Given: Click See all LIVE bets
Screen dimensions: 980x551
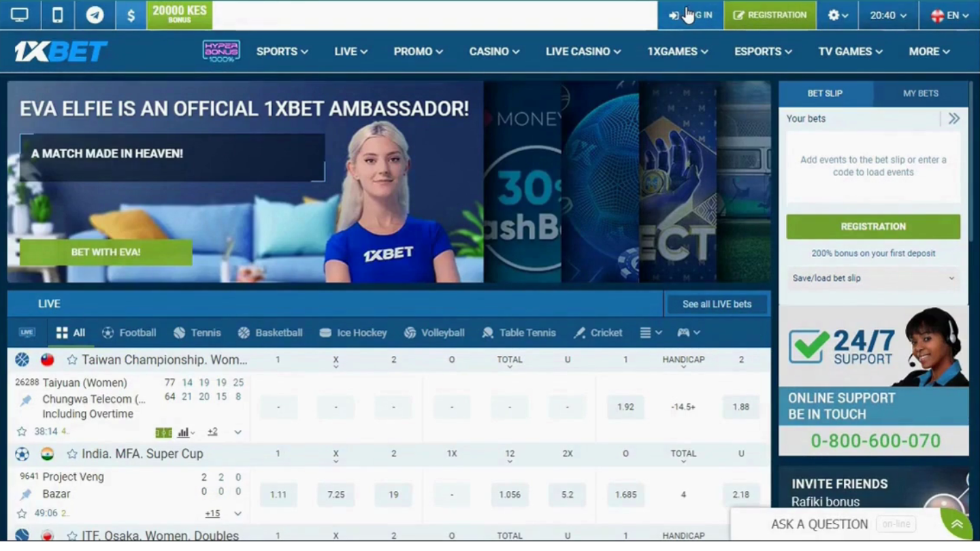Looking at the screenshot, I should click(x=717, y=304).
